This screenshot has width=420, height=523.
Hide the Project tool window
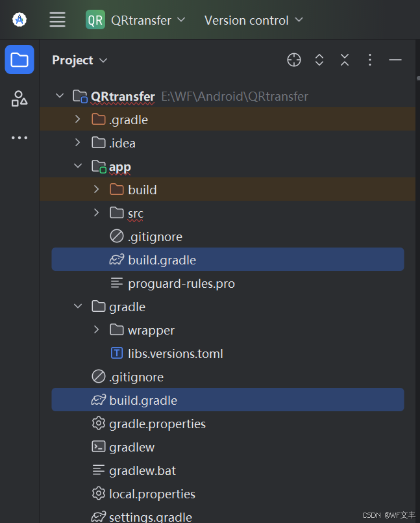pos(395,60)
